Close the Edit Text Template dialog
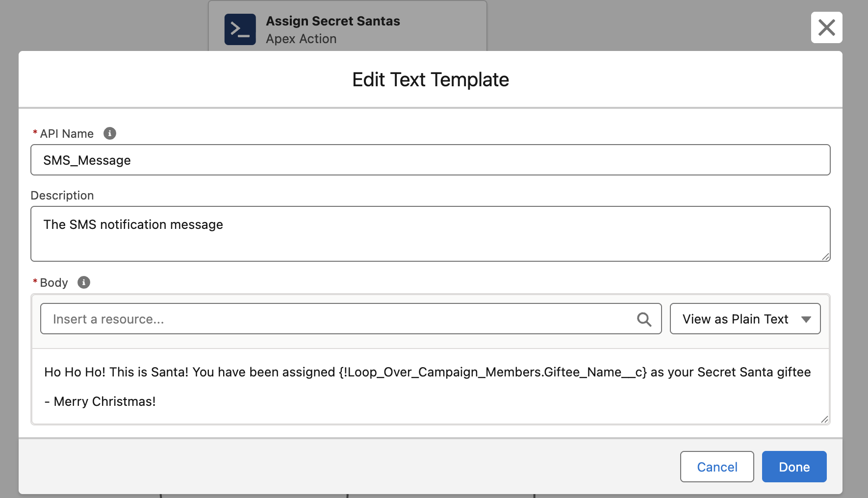 click(826, 27)
